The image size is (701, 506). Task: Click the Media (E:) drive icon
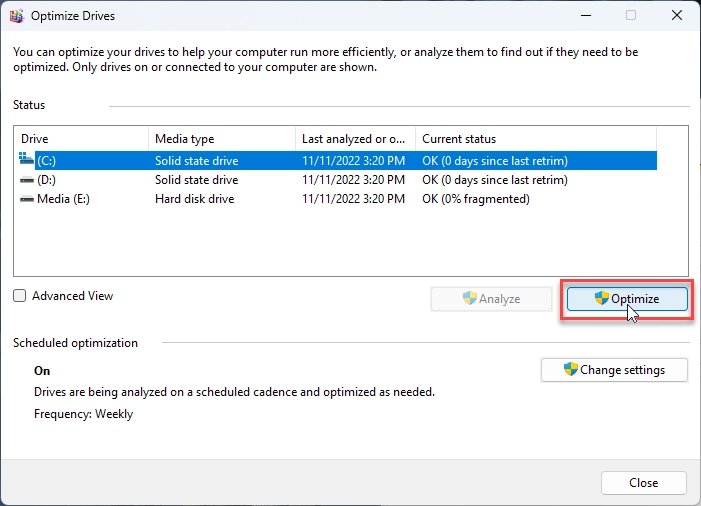coord(27,199)
